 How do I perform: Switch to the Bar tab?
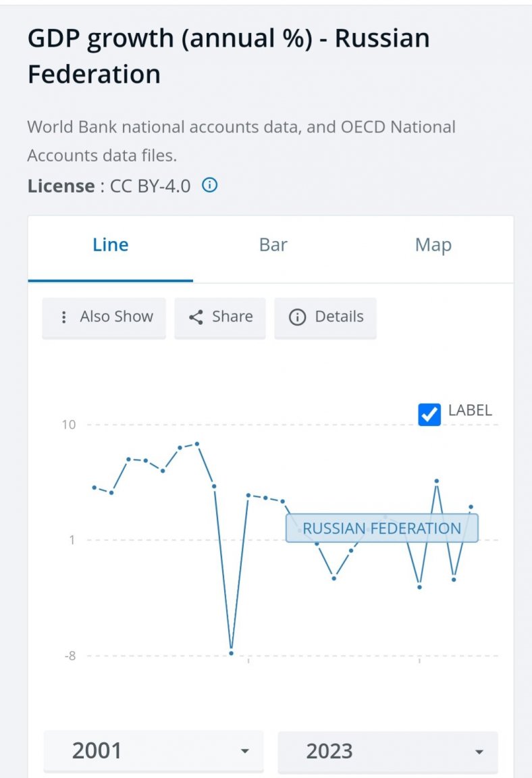click(x=273, y=245)
